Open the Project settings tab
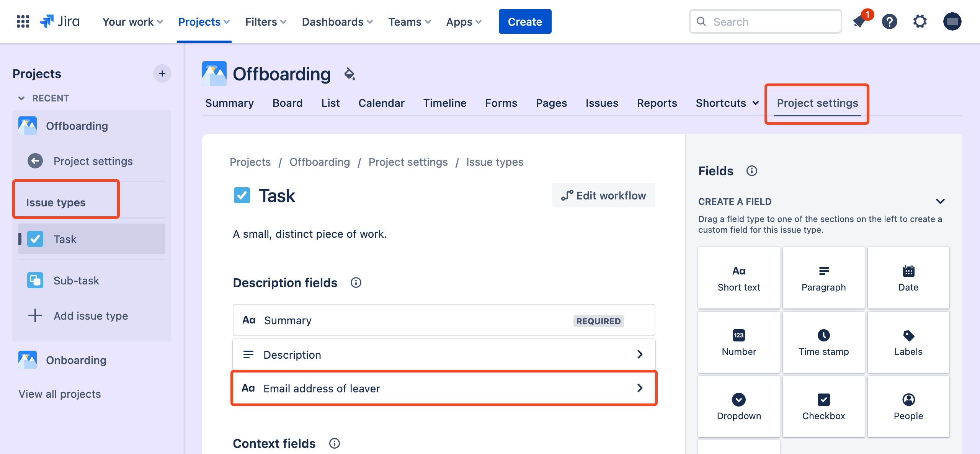The height and width of the screenshot is (454, 980). click(817, 103)
